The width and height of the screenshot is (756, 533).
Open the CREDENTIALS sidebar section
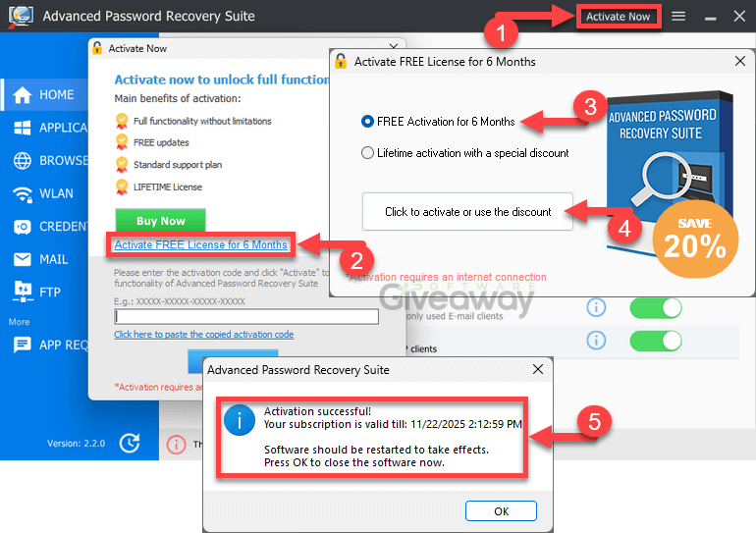pos(46,227)
